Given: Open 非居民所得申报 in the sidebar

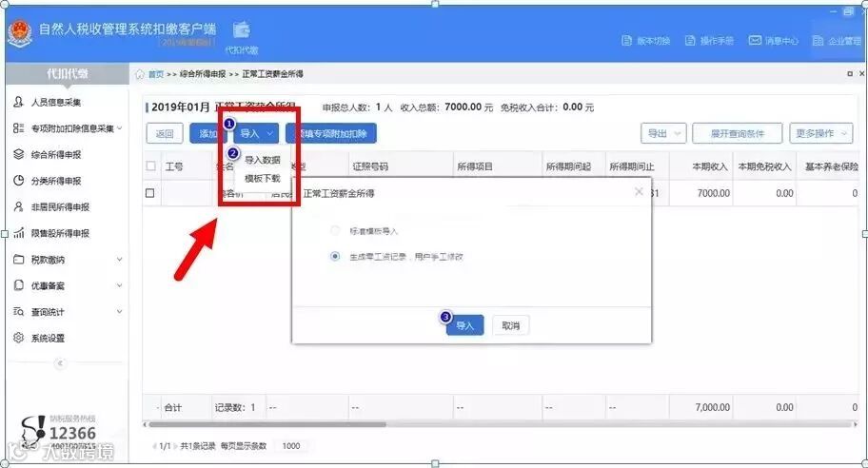Looking at the screenshot, I should coord(60,207).
